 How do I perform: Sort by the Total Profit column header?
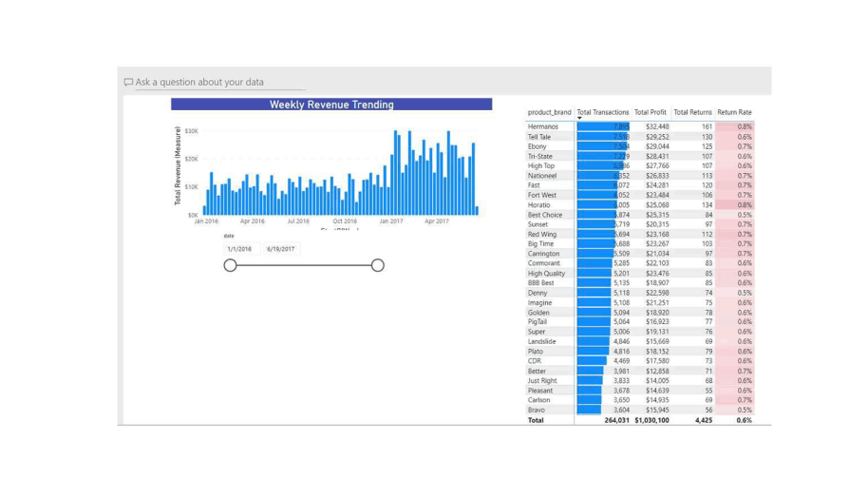point(651,112)
